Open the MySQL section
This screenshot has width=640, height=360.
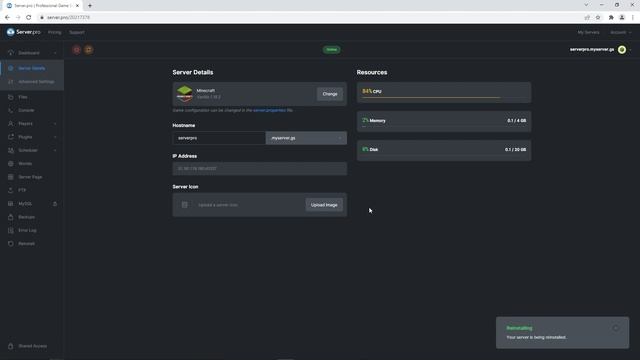coord(25,204)
